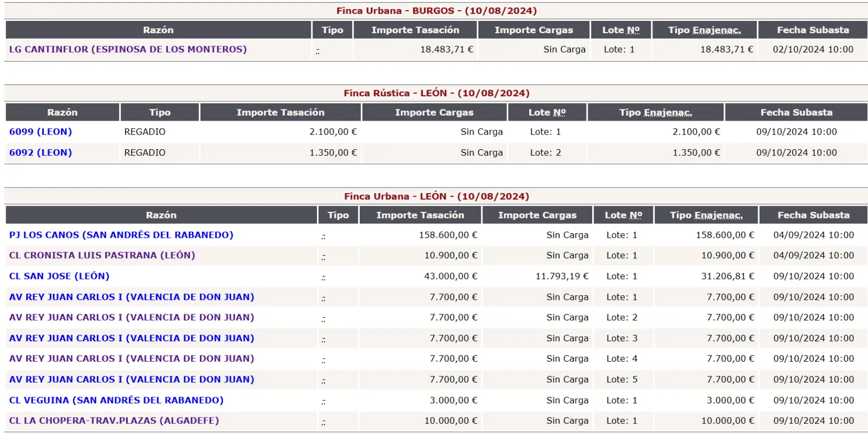Select 18.483,71 € tasación value for LG Cantinflor
Image resolution: width=868 pixels, height=436 pixels.
coord(447,49)
